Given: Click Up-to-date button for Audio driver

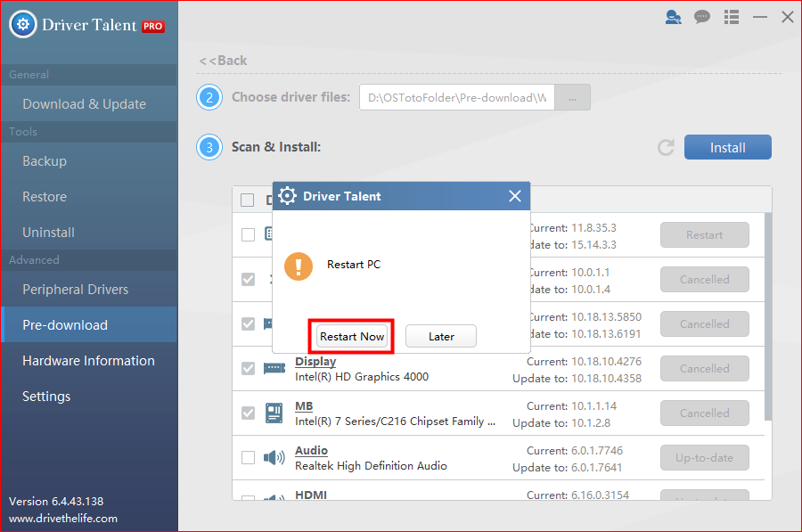Looking at the screenshot, I should pyautogui.click(x=704, y=457).
